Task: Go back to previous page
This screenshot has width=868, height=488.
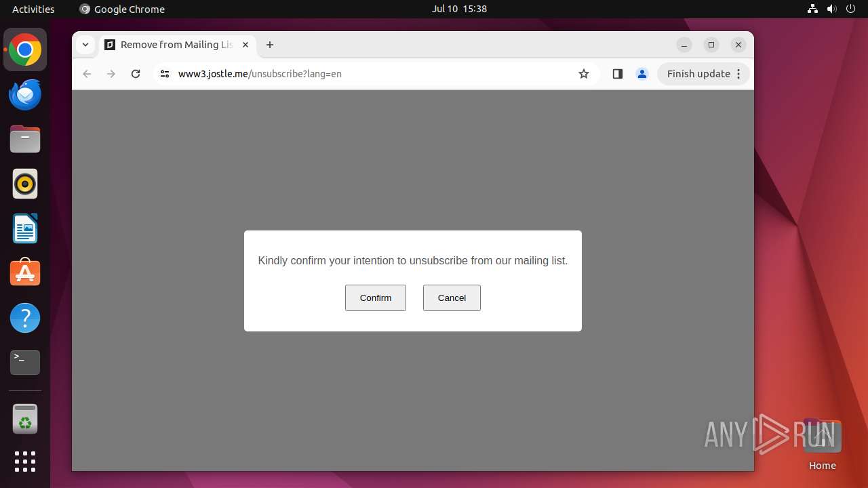Action: (x=87, y=74)
